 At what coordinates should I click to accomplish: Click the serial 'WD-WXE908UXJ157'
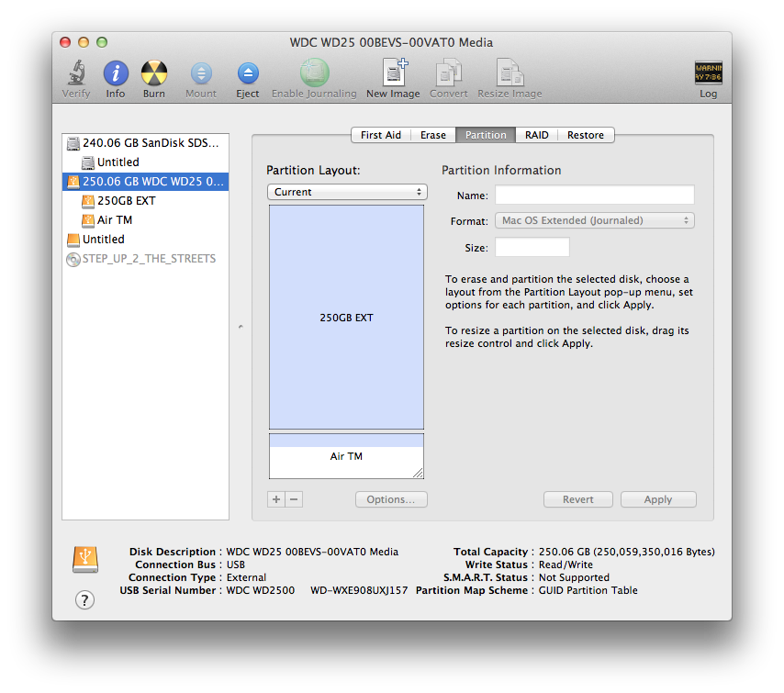tap(359, 590)
